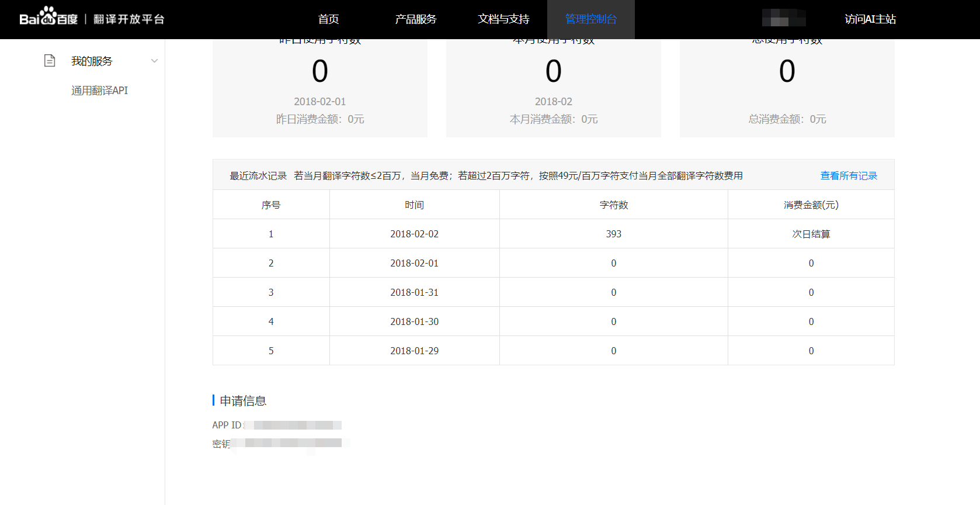Open the 产品服务 menu
This screenshot has height=505, width=980.
415,19
